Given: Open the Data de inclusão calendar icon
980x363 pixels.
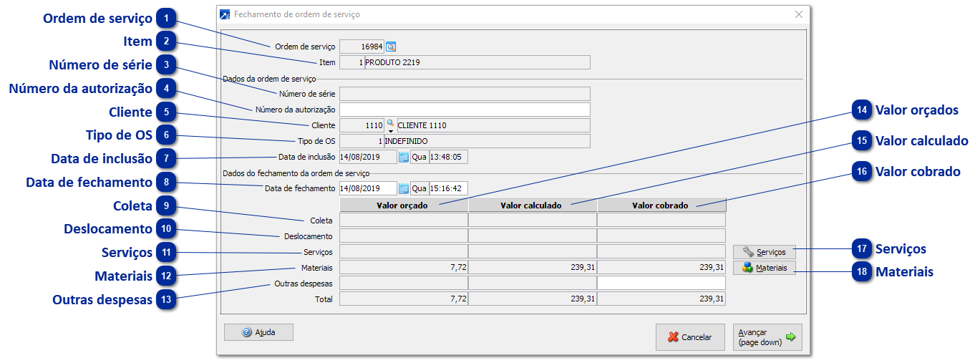Looking at the screenshot, I should click(403, 157).
